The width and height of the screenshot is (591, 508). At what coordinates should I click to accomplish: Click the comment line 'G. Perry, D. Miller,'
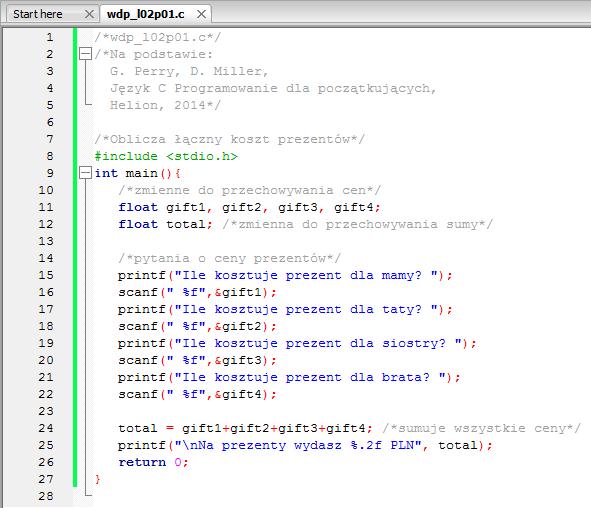[x=189, y=71]
